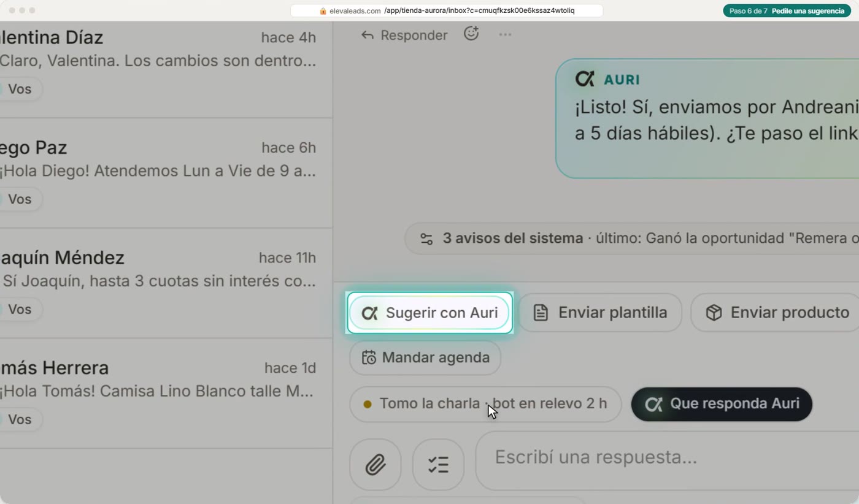Open Joaquín Méndez conversation
Screen dimensions: 859x504
pos(166,284)
